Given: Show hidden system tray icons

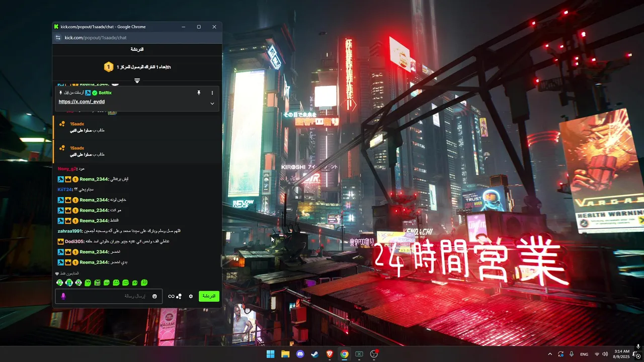Looking at the screenshot, I should coord(550,354).
